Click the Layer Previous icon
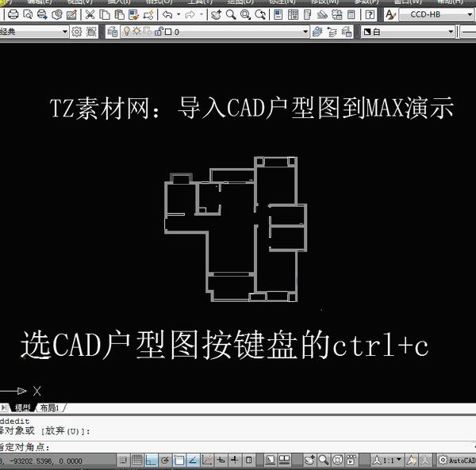476x470 pixels. (x=332, y=32)
